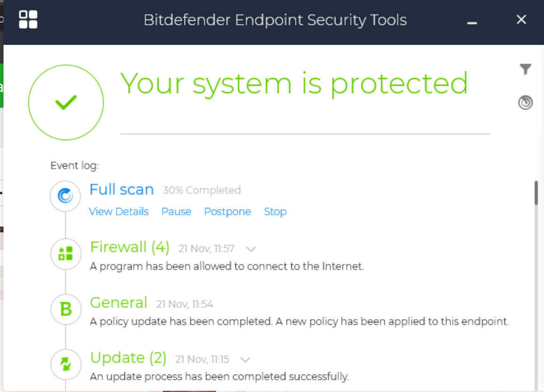This screenshot has width=544, height=392.
Task: Click the Update event arrows icon
Action: coord(65,364)
